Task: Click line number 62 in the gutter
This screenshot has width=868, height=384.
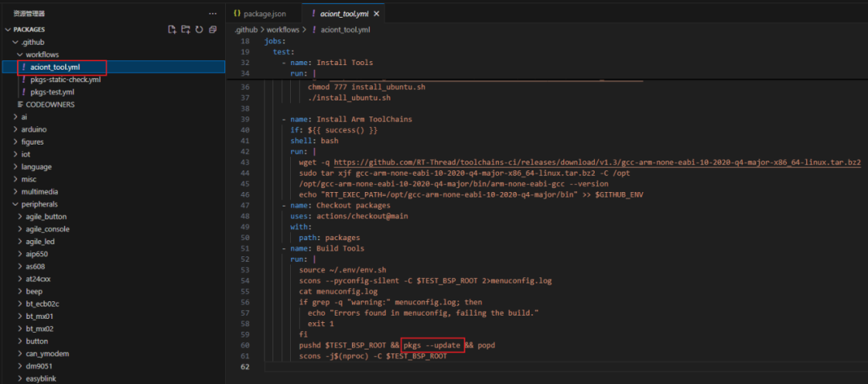Action: pyautogui.click(x=245, y=367)
